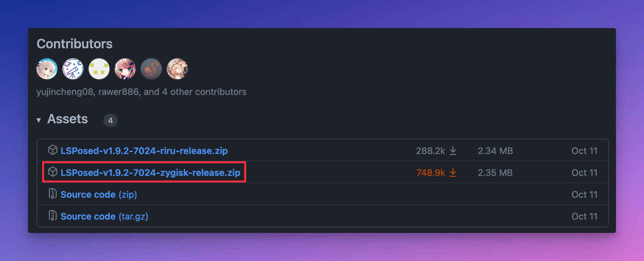Open last contributor avatar with blonde character

pyautogui.click(x=177, y=69)
